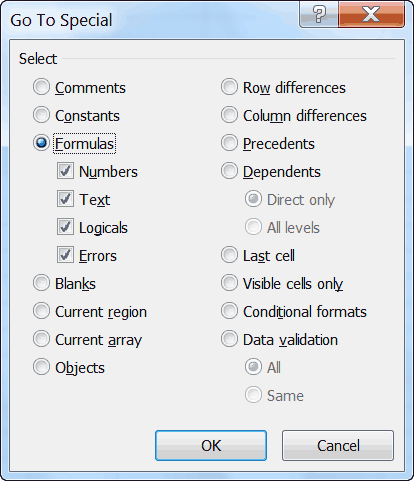Select the Comments radio option
This screenshot has width=414, height=481.
coord(41,87)
